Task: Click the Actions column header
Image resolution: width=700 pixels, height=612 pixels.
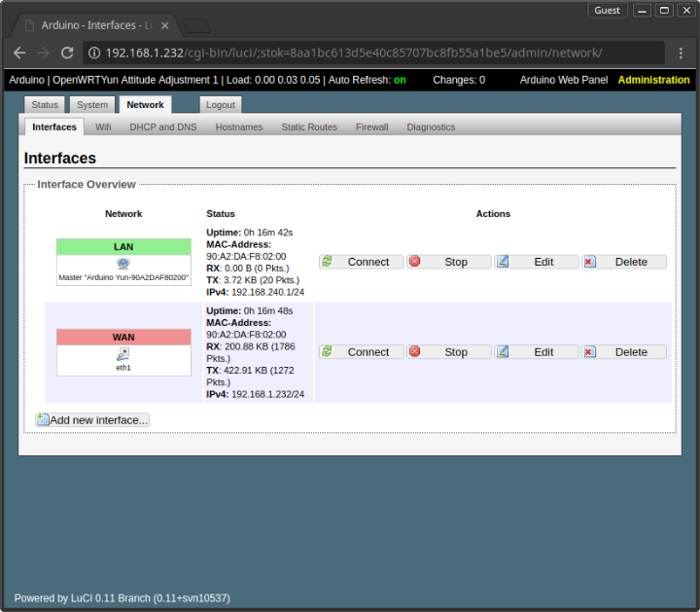Action: pyautogui.click(x=493, y=214)
